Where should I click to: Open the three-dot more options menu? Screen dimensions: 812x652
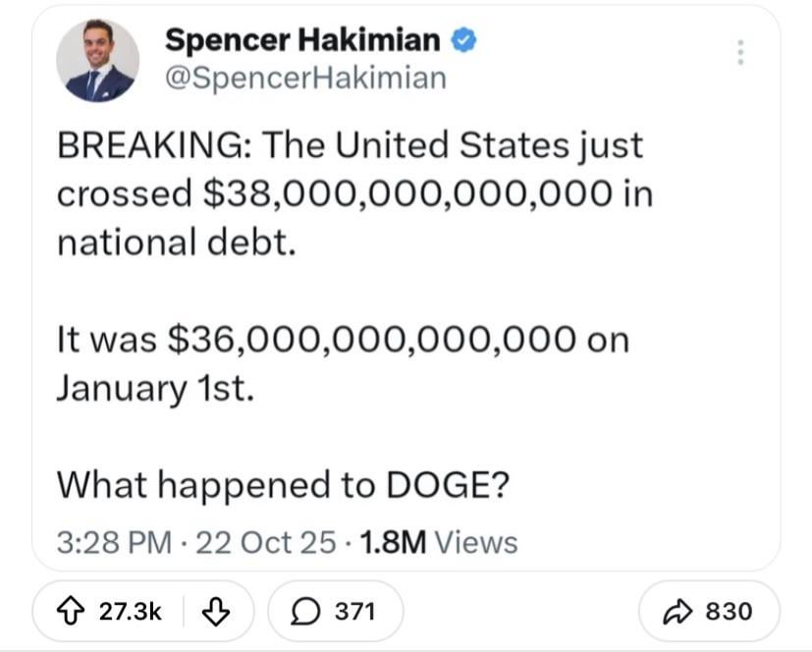point(740,52)
